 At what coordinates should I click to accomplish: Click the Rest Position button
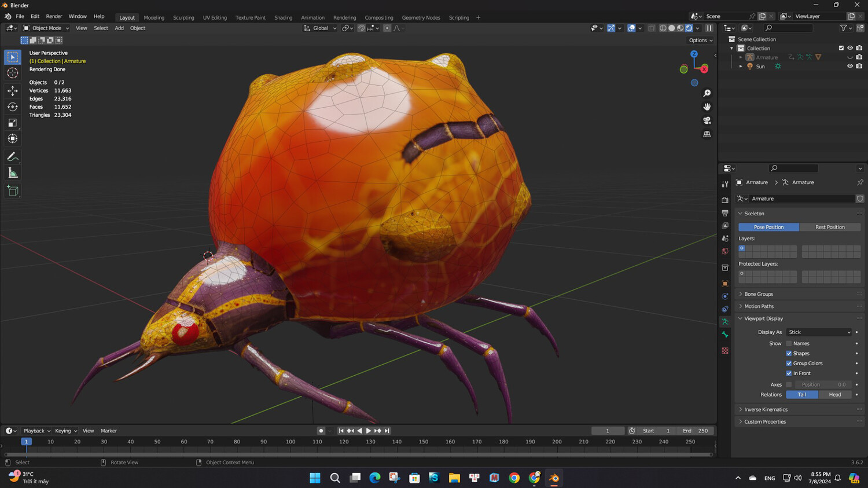click(x=830, y=227)
